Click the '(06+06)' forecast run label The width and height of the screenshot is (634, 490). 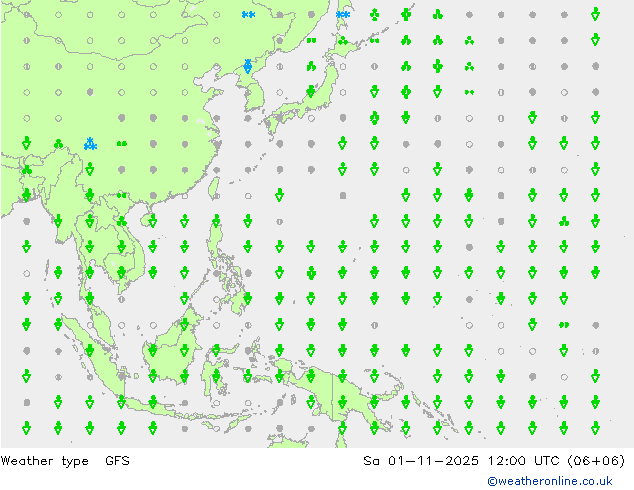pos(596,461)
